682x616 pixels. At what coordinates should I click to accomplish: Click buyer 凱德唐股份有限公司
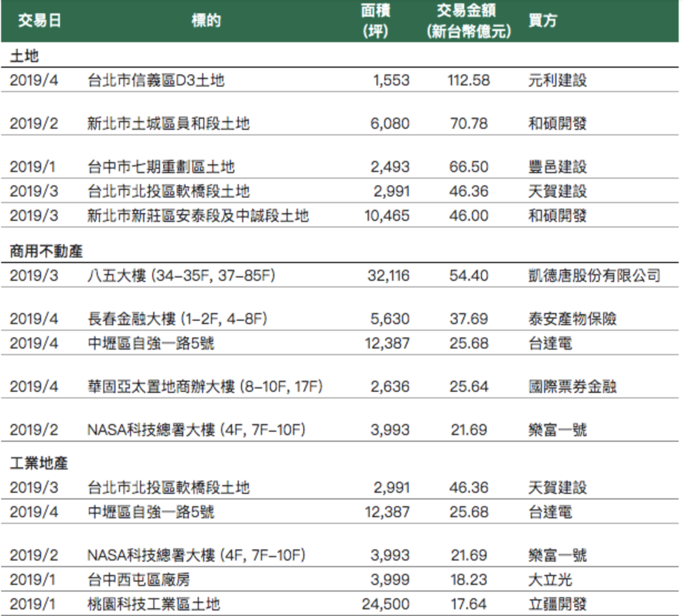pos(594,276)
